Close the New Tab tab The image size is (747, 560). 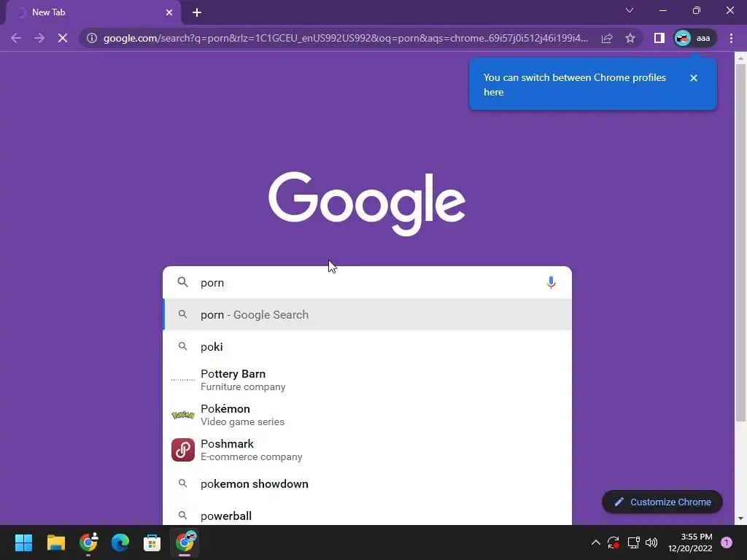coord(169,12)
